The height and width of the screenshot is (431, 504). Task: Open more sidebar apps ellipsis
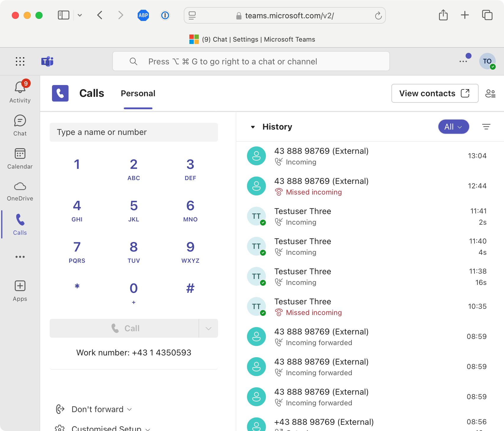pos(20,257)
